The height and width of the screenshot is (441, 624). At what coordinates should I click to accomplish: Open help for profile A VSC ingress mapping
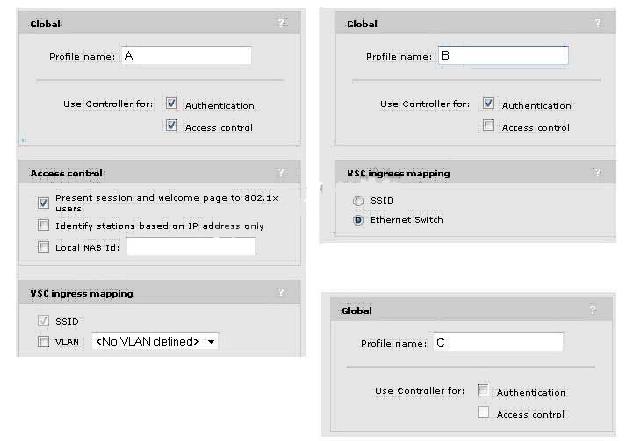point(282,293)
